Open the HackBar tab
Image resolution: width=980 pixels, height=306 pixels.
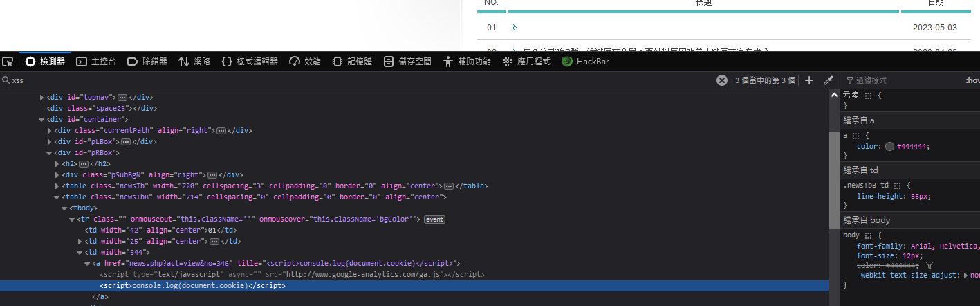coord(585,61)
